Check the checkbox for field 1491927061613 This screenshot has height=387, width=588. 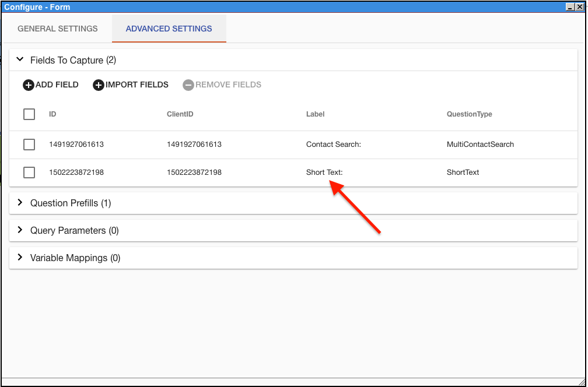point(29,145)
